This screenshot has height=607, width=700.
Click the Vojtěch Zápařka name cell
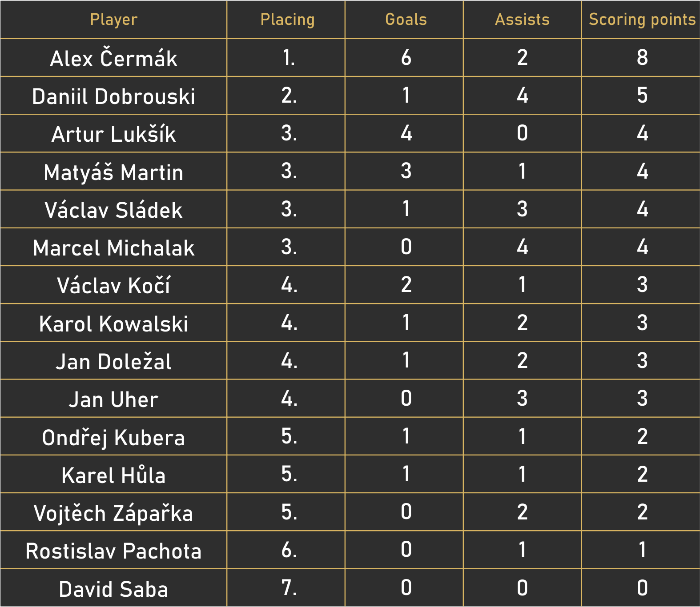pyautogui.click(x=113, y=513)
